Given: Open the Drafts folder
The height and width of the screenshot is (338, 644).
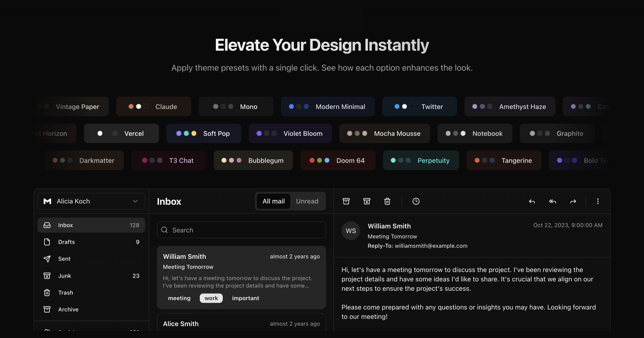Looking at the screenshot, I should pos(66,242).
